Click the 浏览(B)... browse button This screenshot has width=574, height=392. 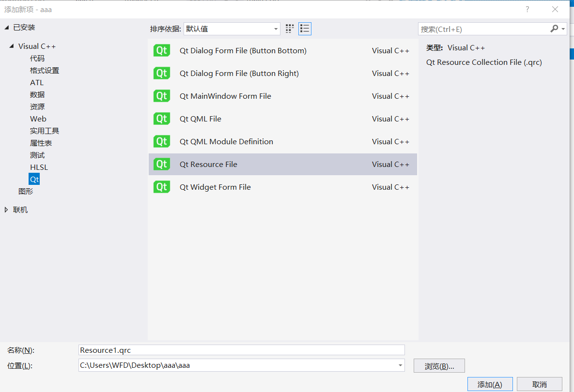(x=439, y=366)
